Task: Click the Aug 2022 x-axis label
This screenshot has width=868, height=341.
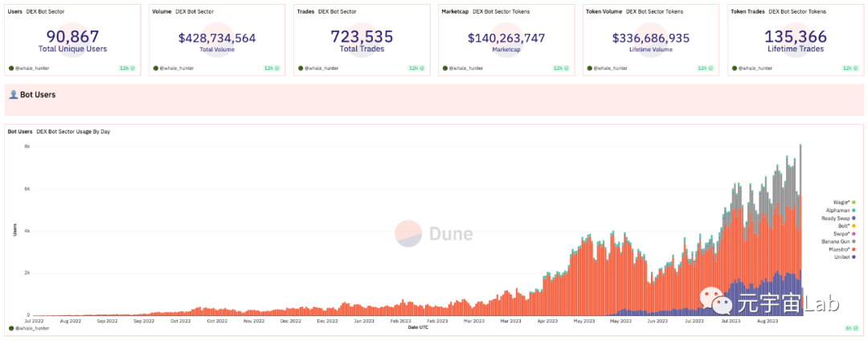Action: (x=71, y=321)
